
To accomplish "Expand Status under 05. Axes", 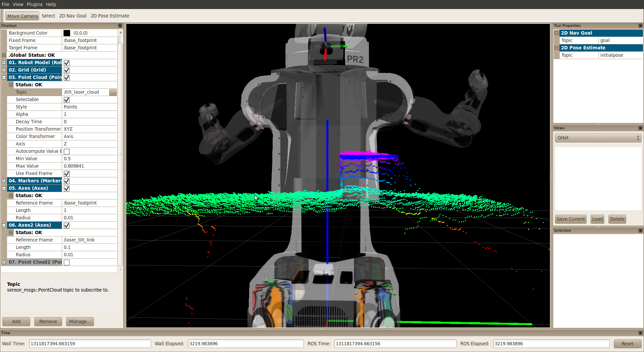I will click(x=11, y=195).
